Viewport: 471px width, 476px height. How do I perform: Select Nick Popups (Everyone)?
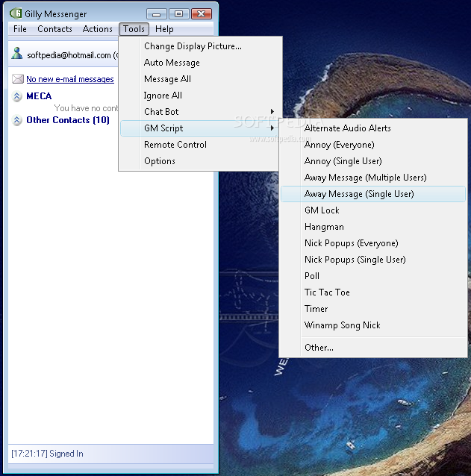pos(373,243)
